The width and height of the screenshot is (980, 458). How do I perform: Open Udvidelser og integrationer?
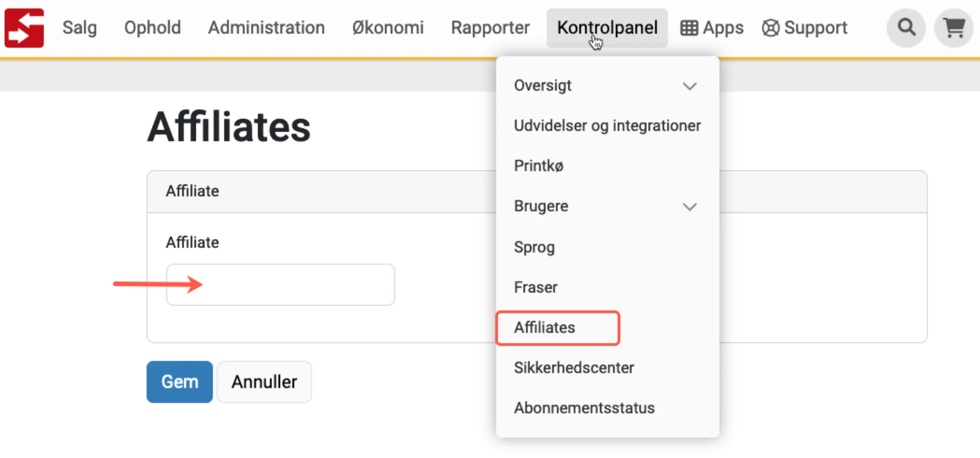[x=607, y=125]
